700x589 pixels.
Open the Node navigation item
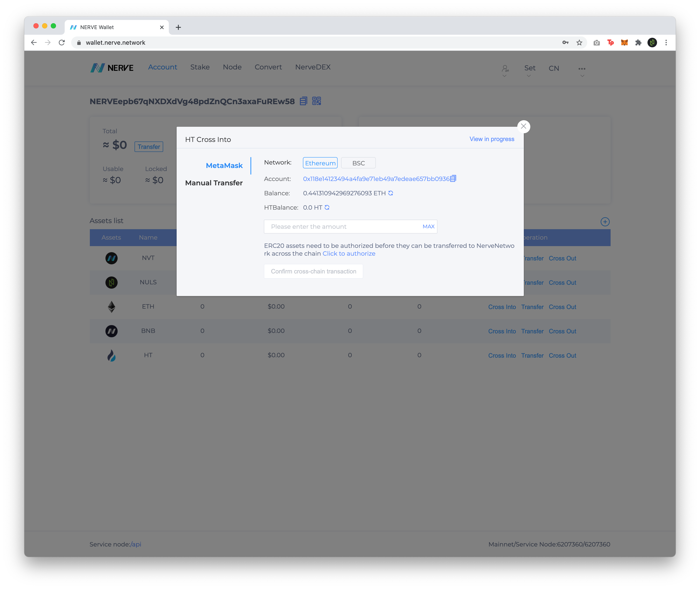(232, 67)
